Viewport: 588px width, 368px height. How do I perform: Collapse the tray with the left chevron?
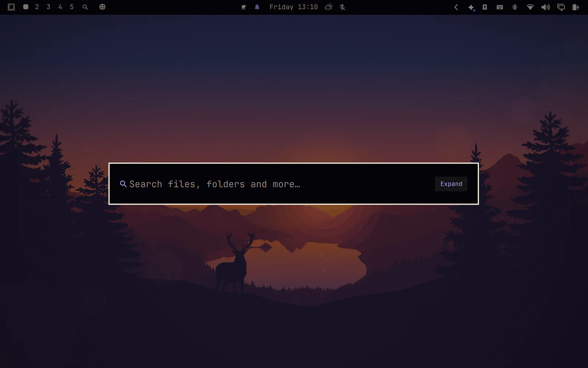456,7
